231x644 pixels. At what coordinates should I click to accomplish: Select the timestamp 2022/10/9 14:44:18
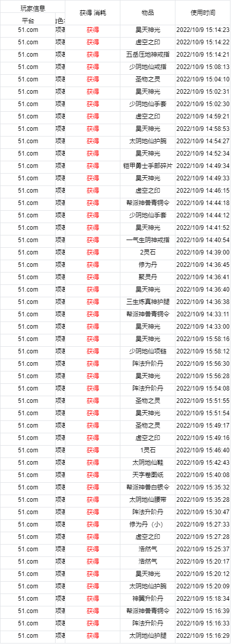click(203, 203)
